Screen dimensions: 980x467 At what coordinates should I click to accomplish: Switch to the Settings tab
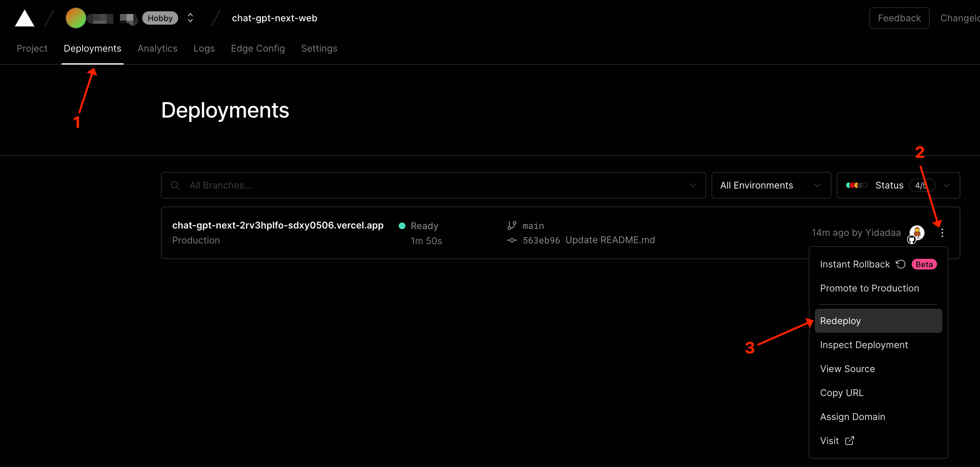[x=319, y=48]
